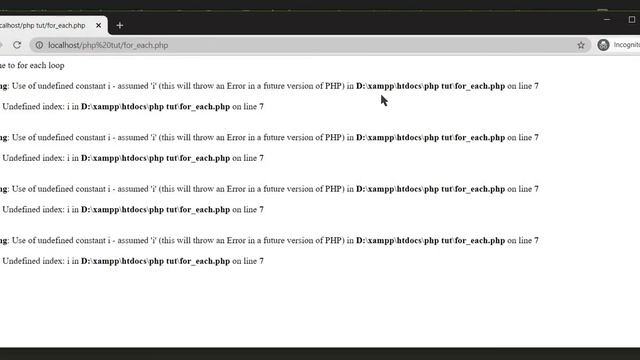Bookmark this page with the star icon
Image resolution: width=640 pixels, height=360 pixels.
pos(581,45)
